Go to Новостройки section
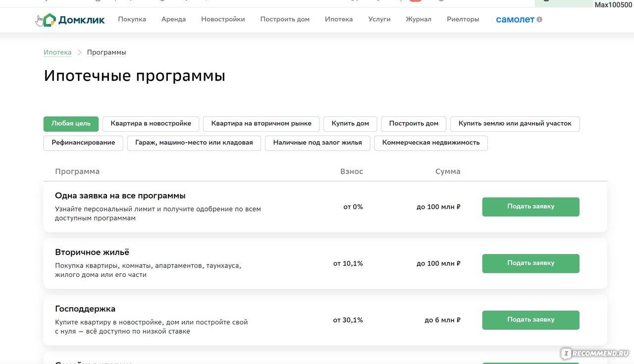Viewport: 634px width, 364px height. click(x=223, y=19)
